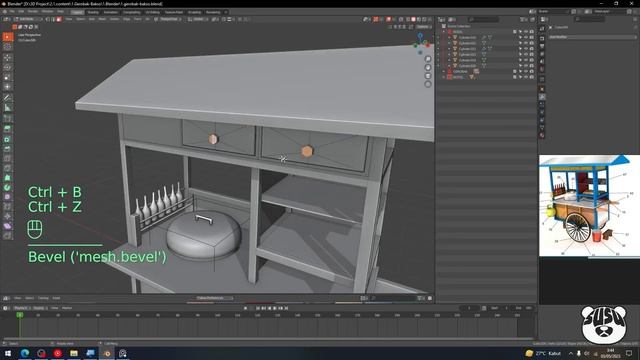Click the outliner search field
The width and height of the screenshot is (640, 360).
[484, 20]
